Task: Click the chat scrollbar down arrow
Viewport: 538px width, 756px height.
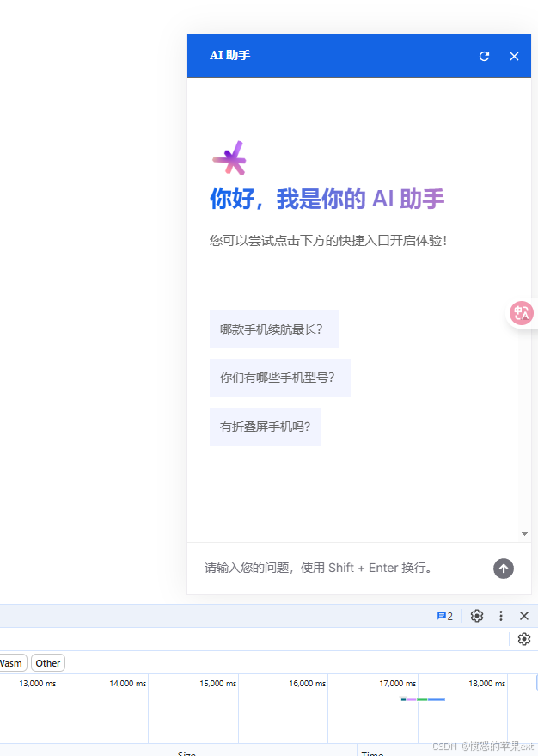Action: 524,533
